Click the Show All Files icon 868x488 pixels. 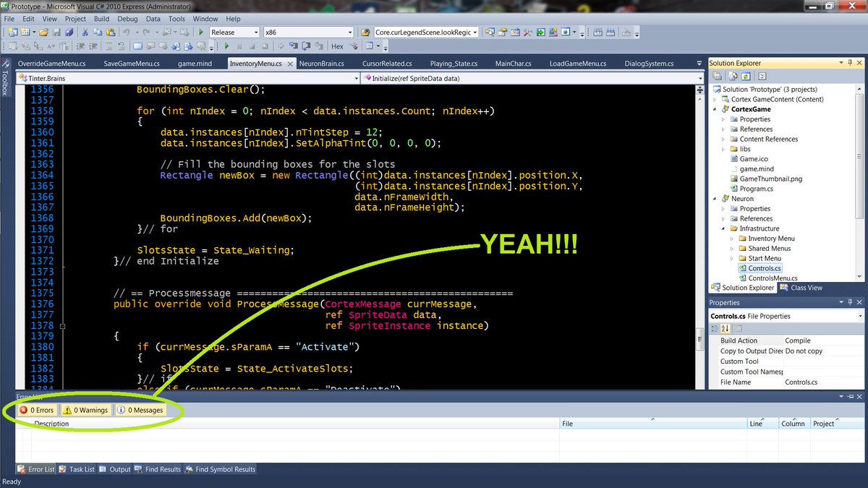pos(733,76)
